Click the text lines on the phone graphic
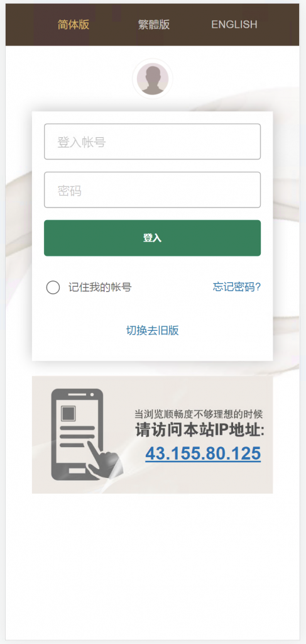Viewport: 306px width, 644px height. pyautogui.click(x=77, y=436)
